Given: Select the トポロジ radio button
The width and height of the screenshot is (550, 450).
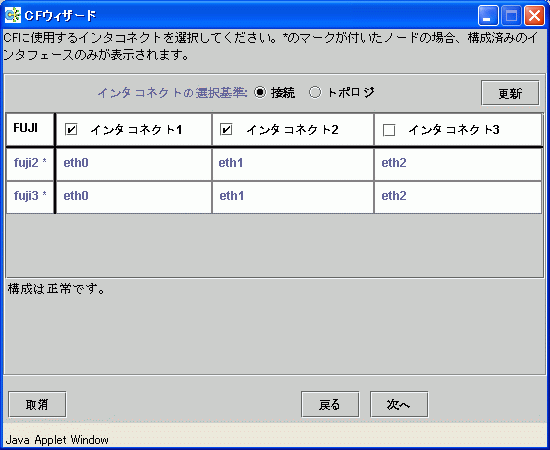Looking at the screenshot, I should coord(315,93).
